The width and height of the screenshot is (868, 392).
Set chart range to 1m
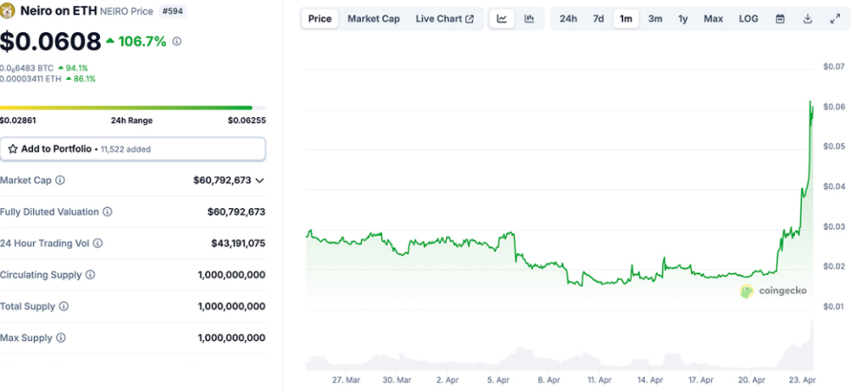(626, 19)
